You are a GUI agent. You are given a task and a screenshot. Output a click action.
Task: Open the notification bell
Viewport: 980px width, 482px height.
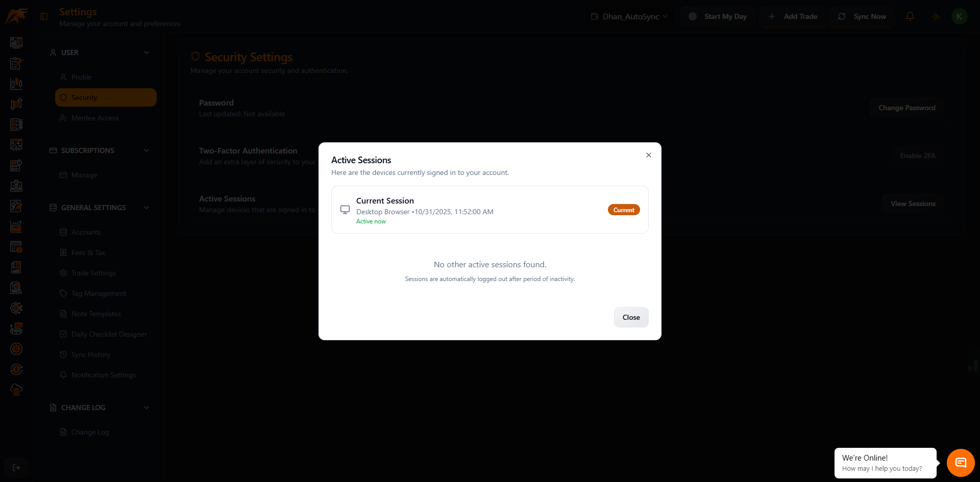pyautogui.click(x=910, y=16)
